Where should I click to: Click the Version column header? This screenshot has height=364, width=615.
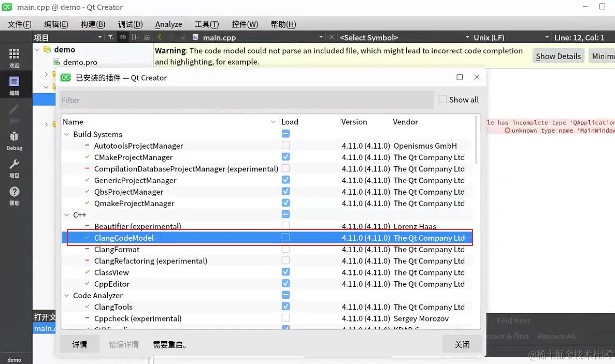coord(354,122)
